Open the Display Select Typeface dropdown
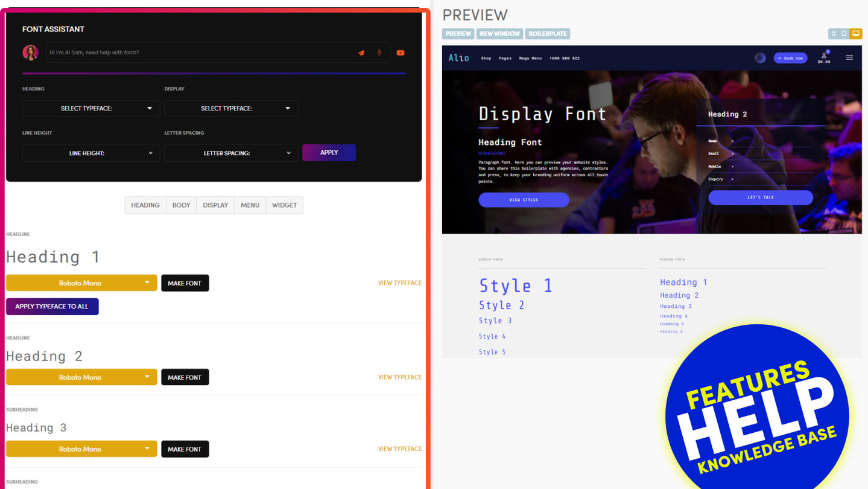 click(x=231, y=109)
